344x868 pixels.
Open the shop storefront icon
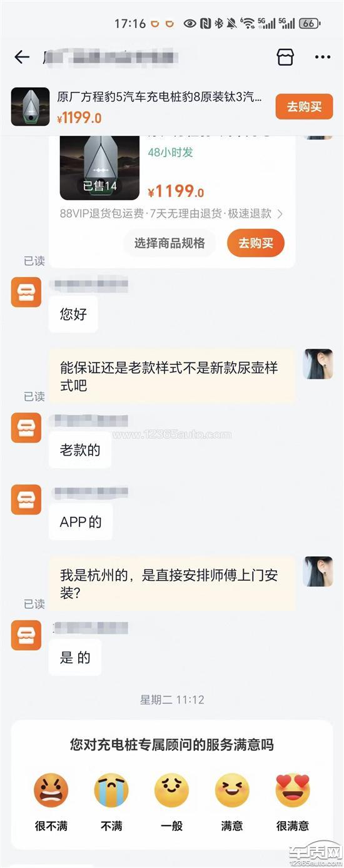click(285, 58)
